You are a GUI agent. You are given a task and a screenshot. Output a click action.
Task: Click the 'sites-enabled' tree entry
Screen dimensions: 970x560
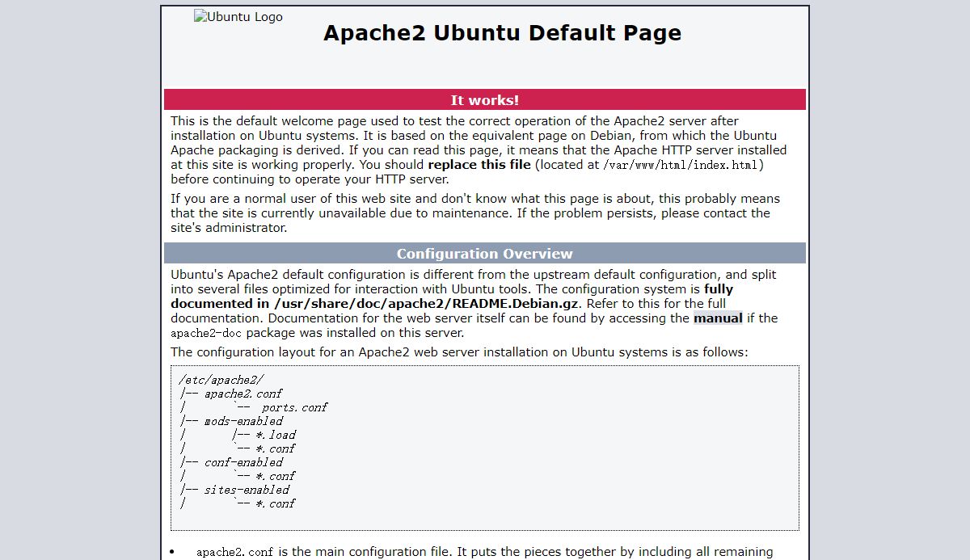pos(247,490)
